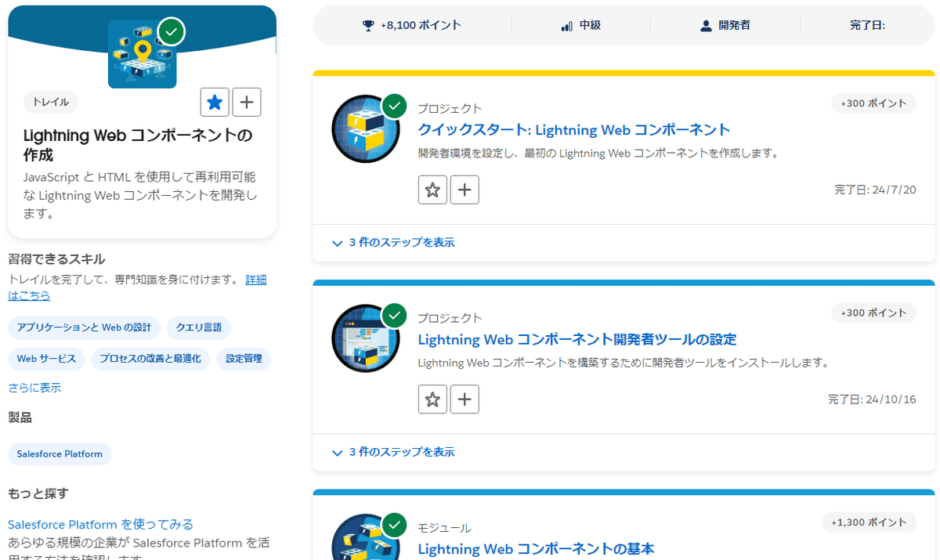
Task: Click the トレイル label badge
Action: (x=51, y=102)
